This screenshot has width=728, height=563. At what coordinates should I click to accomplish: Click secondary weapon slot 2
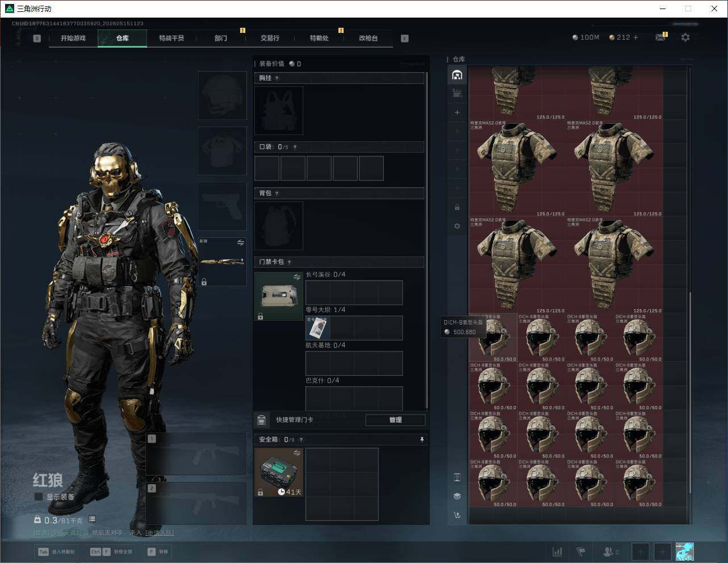pyautogui.click(x=196, y=503)
